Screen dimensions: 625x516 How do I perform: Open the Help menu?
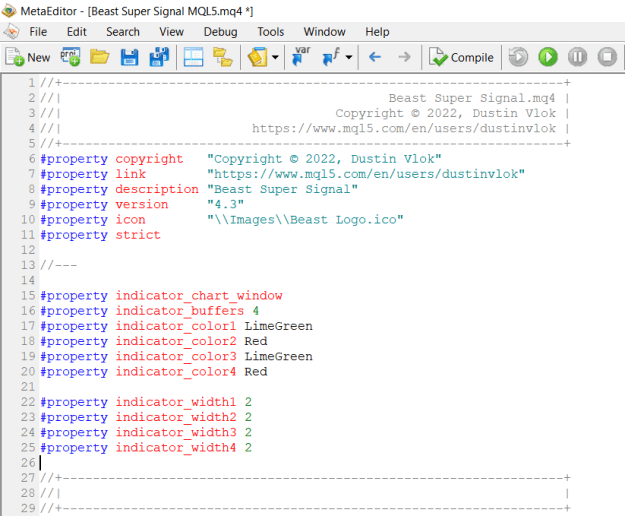click(377, 32)
